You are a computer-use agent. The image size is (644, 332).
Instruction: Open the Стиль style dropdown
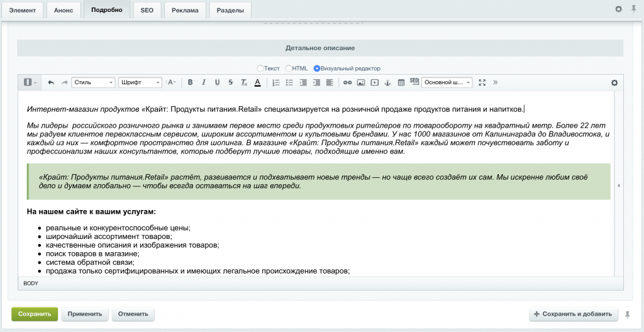click(93, 82)
